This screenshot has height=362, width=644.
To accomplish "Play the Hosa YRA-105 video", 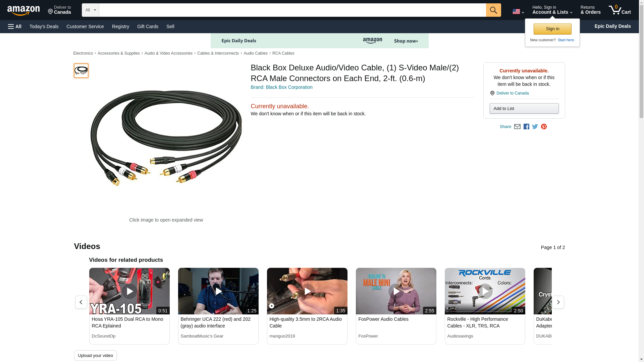I will 129,291.
